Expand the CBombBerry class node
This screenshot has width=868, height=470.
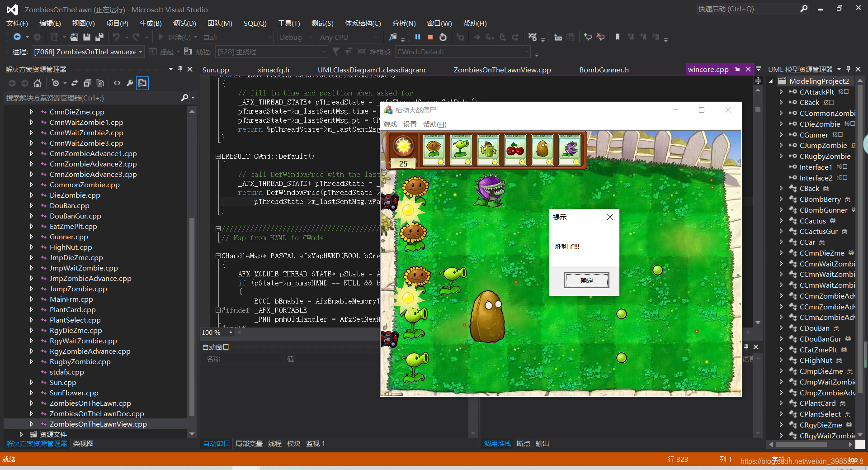click(781, 199)
